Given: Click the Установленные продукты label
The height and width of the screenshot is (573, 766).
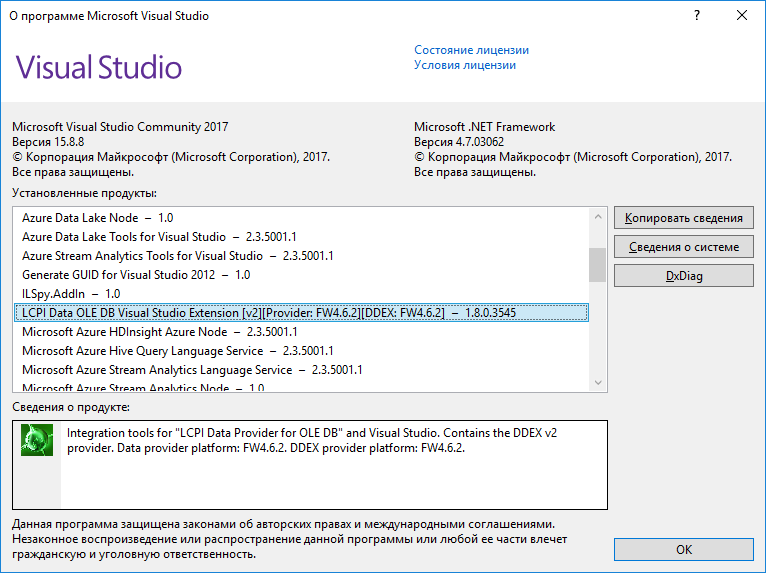Looking at the screenshot, I should tap(85, 193).
